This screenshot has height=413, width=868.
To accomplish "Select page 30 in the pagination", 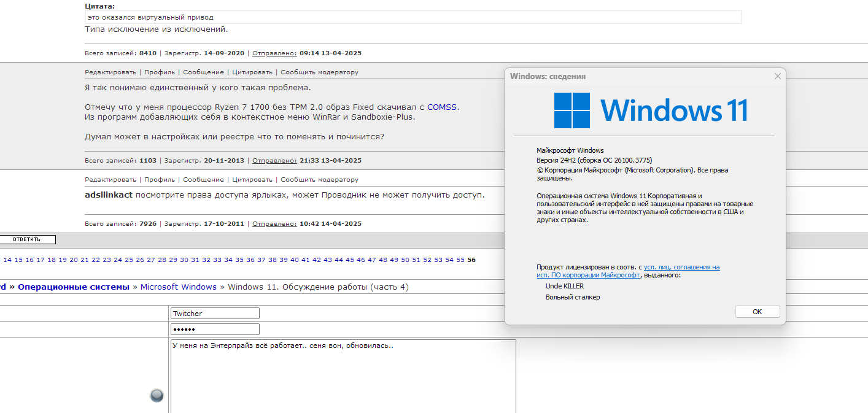I will (x=184, y=260).
